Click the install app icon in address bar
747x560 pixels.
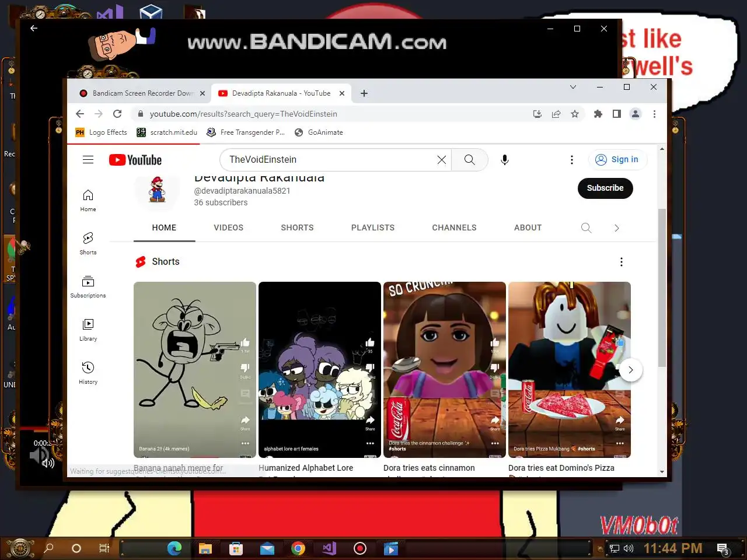[x=537, y=114]
